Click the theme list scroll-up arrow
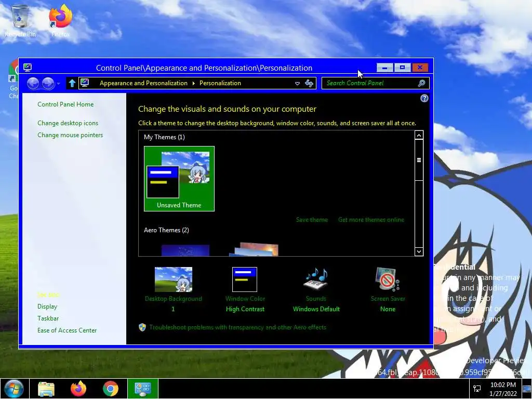This screenshot has width=532, height=399. pyautogui.click(x=419, y=136)
